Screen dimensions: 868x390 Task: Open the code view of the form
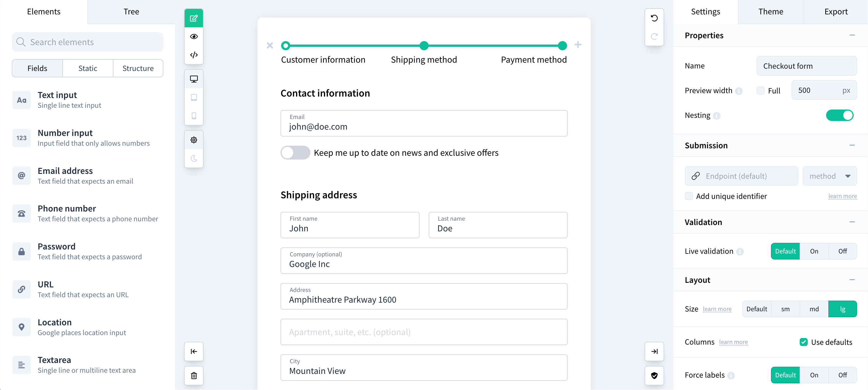click(194, 54)
